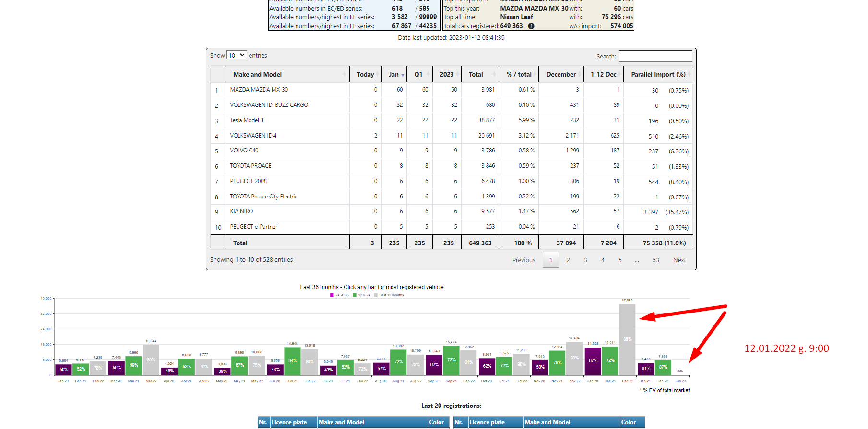This screenshot has height=429, width=868.
Task: Click the sort arrow in Jan column header
Action: (403, 75)
